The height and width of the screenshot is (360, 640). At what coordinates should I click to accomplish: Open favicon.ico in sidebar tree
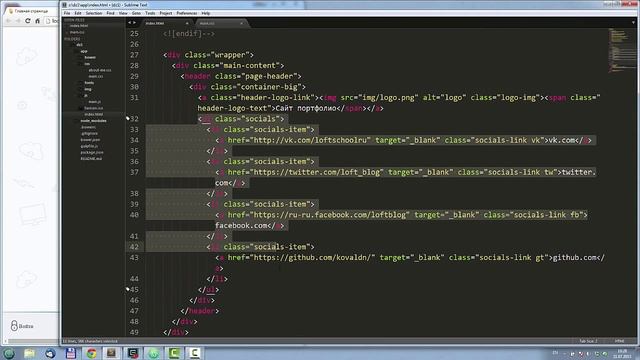pos(93,108)
